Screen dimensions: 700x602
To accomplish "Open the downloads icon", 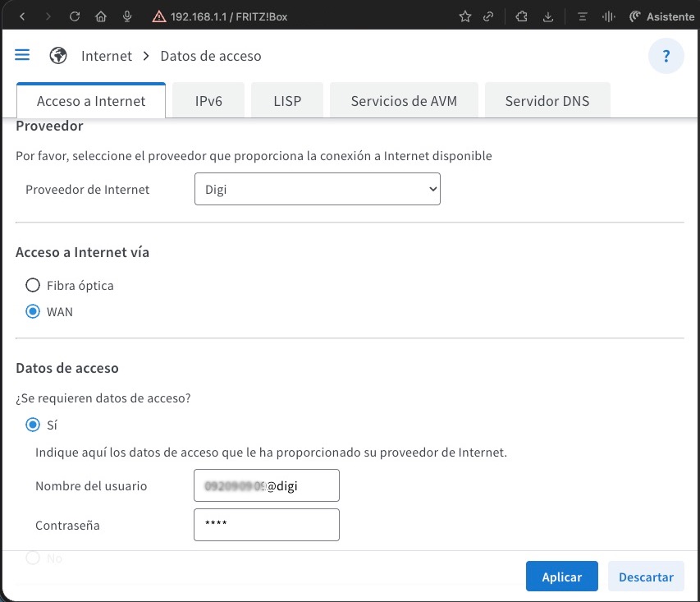I will click(548, 17).
